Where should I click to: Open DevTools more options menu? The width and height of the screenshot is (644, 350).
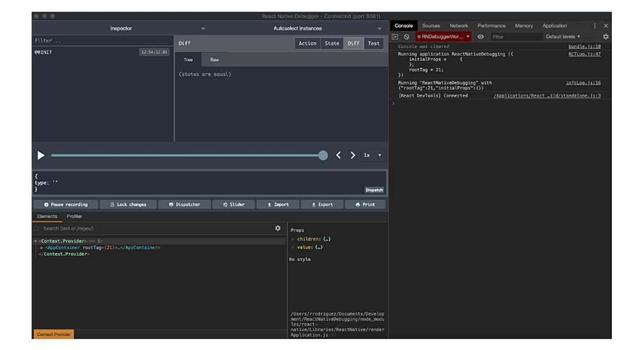coord(594,25)
